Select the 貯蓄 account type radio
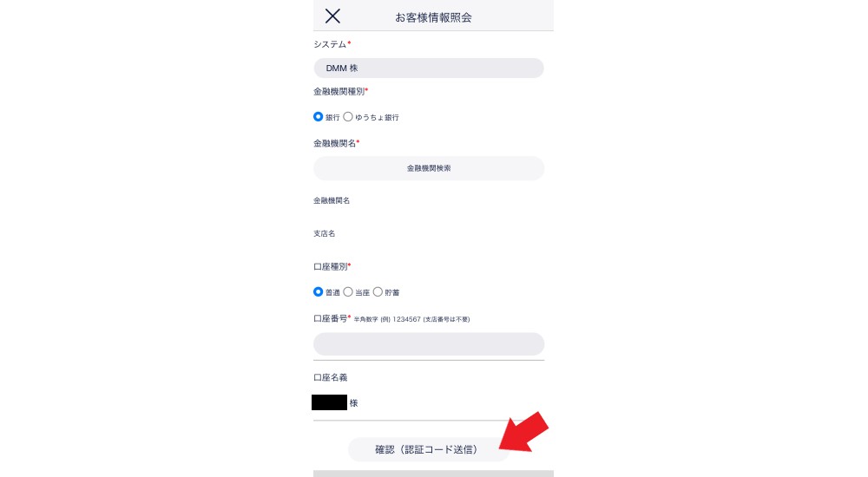Screen dimensions: 868x477 coord(378,291)
